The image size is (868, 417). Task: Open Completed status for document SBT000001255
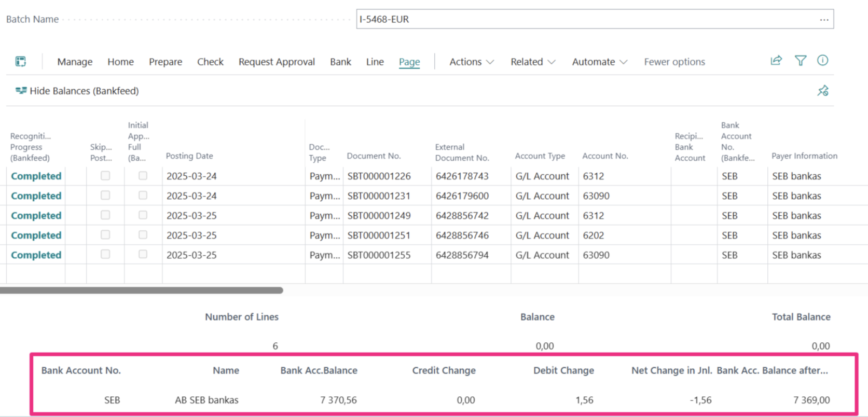pos(36,255)
